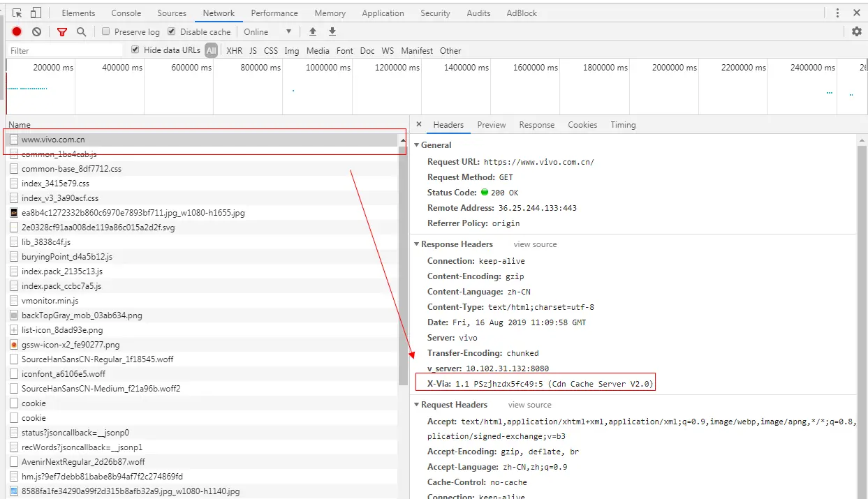Viewport: 868px width, 499px height.
Task: Filter requests by Doc
Action: (367, 50)
